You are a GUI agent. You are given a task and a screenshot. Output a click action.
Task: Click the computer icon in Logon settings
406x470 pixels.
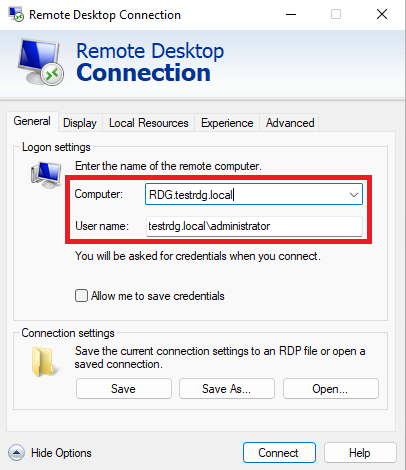pyautogui.click(x=46, y=175)
